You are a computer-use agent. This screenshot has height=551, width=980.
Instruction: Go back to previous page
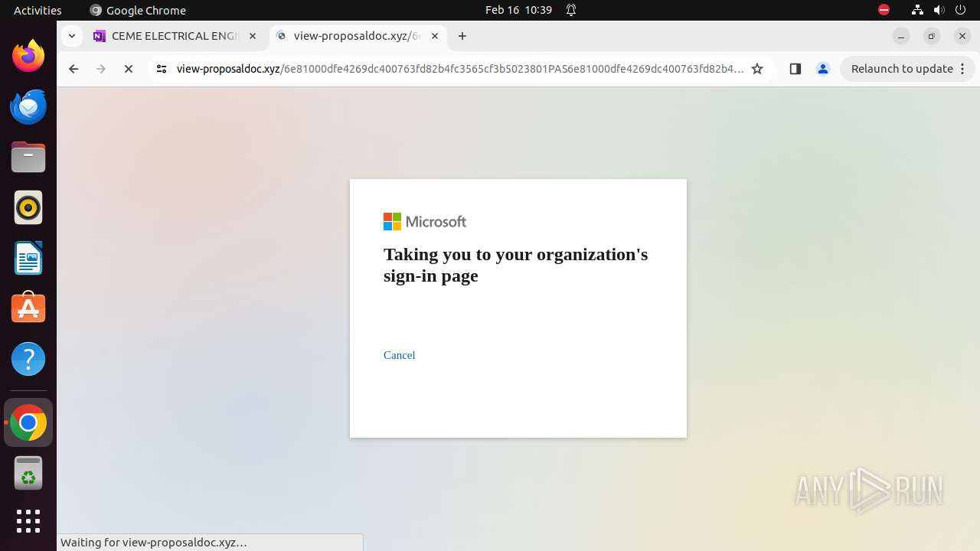coord(73,69)
